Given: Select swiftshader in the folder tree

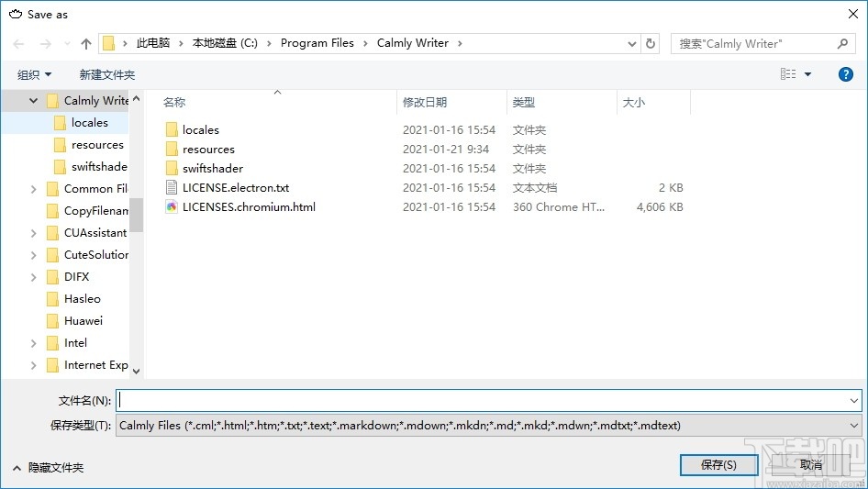Looking at the screenshot, I should [x=99, y=167].
